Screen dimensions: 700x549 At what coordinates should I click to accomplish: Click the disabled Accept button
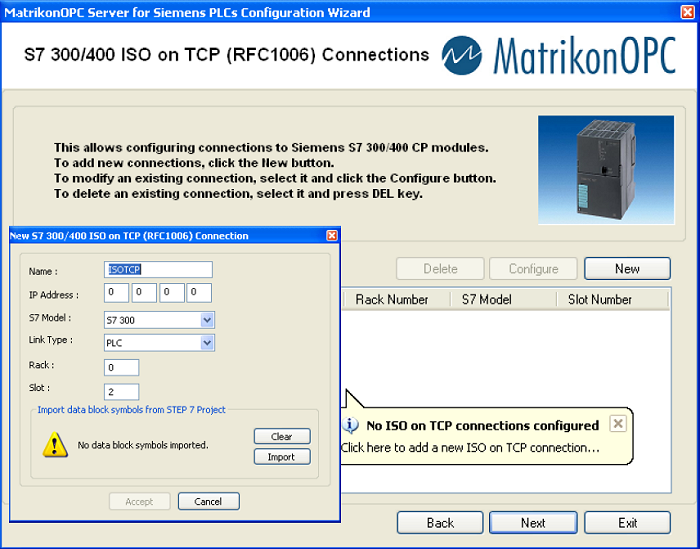pyautogui.click(x=139, y=501)
